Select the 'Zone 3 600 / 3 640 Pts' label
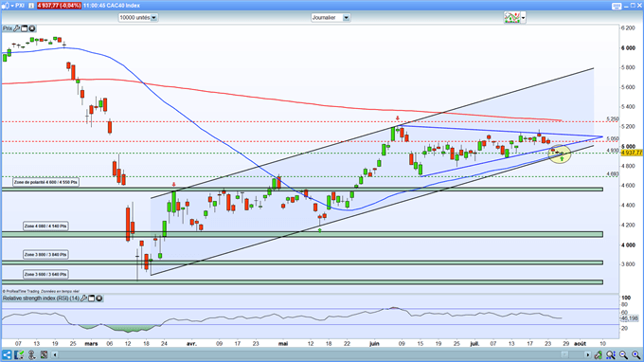 pyautogui.click(x=45, y=274)
